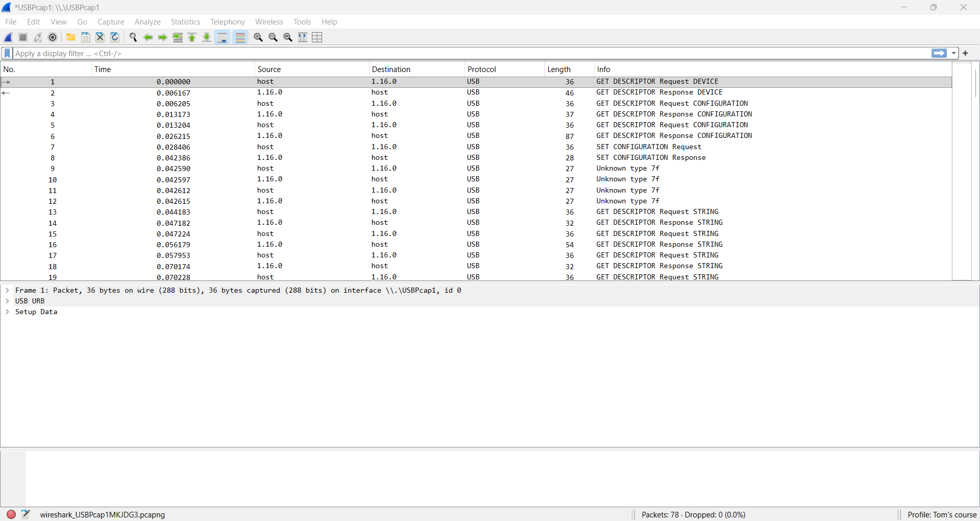This screenshot has width=980, height=521.
Task: Open a capture file with folder icon
Action: coord(71,37)
